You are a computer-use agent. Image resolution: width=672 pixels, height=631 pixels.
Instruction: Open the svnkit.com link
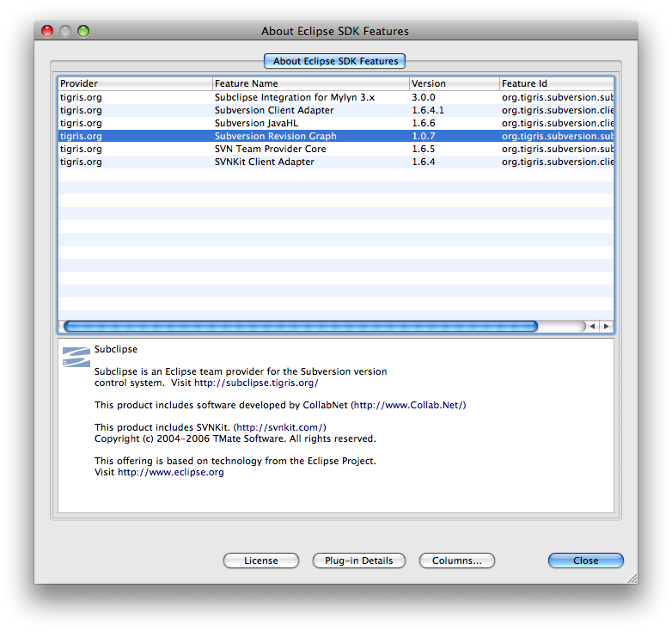[x=280, y=427]
